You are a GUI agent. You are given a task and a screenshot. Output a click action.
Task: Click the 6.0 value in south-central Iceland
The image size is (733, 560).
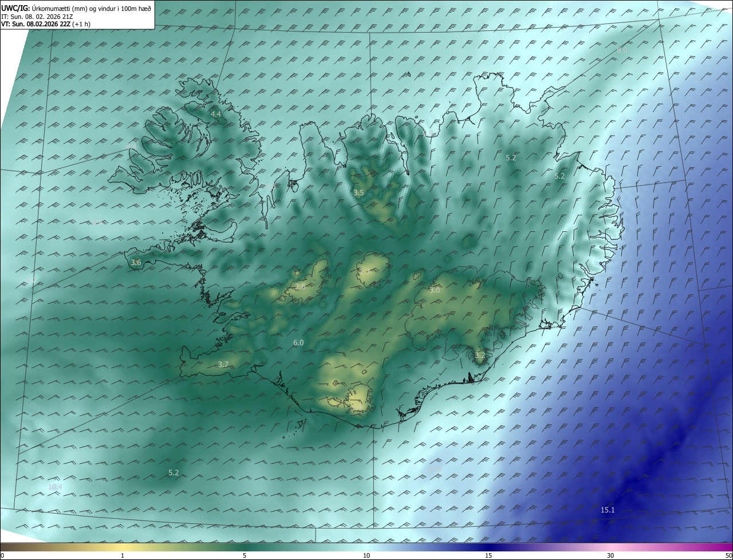tap(298, 343)
